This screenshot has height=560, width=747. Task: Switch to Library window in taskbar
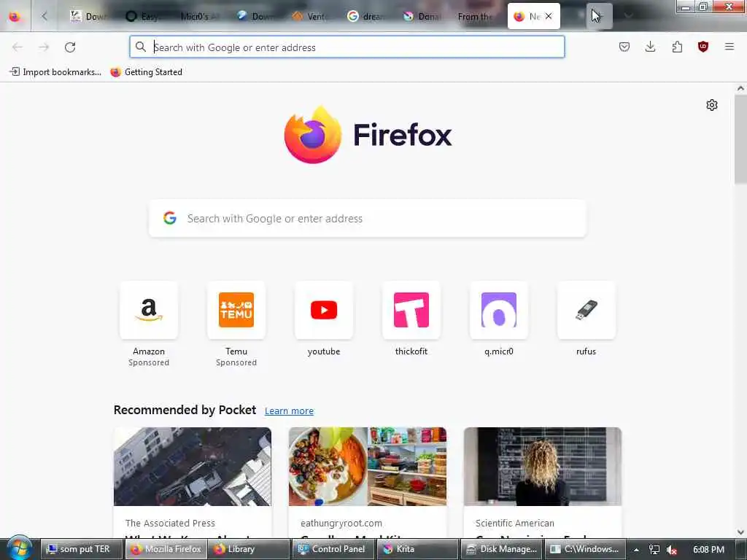[248, 549]
